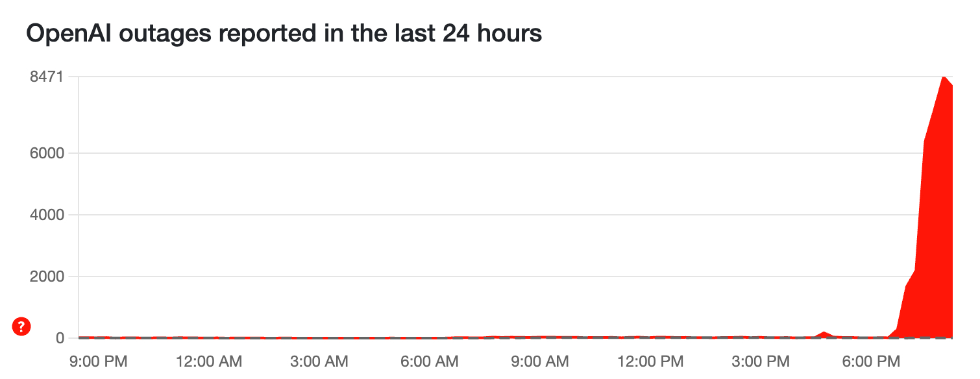Select the 12:00 PM time axis label

point(650,360)
